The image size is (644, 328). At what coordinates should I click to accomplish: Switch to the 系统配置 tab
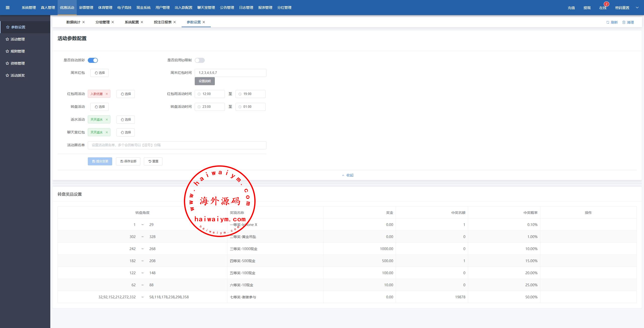132,22
